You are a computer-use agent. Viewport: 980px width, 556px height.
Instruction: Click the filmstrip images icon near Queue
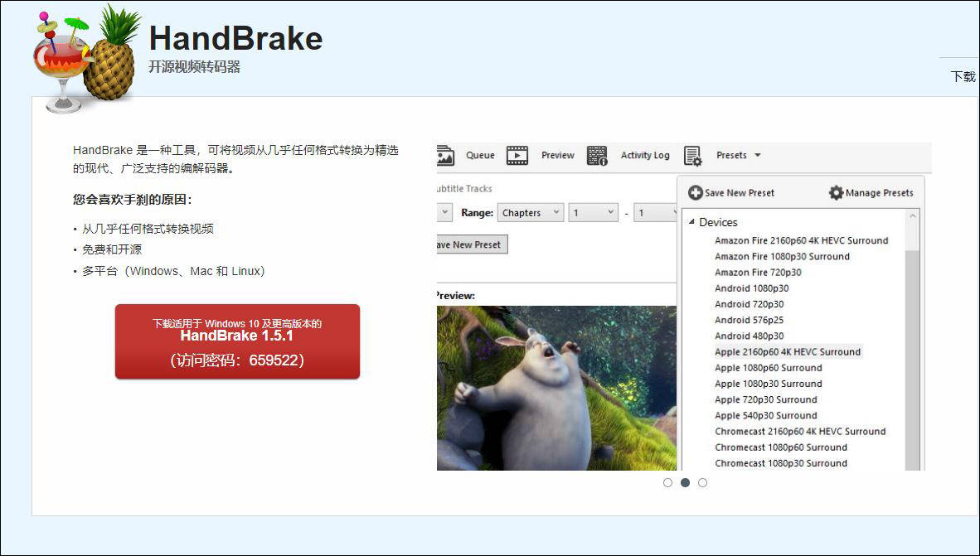tap(444, 155)
